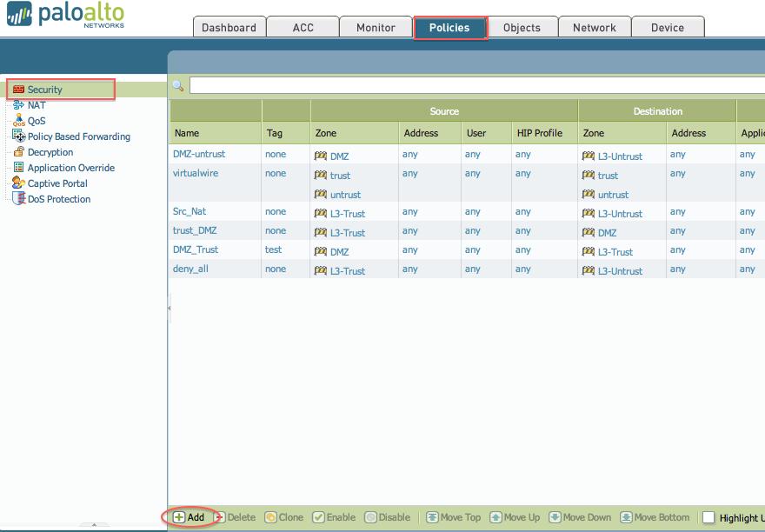Open the Src_Nat rule

[x=190, y=211]
